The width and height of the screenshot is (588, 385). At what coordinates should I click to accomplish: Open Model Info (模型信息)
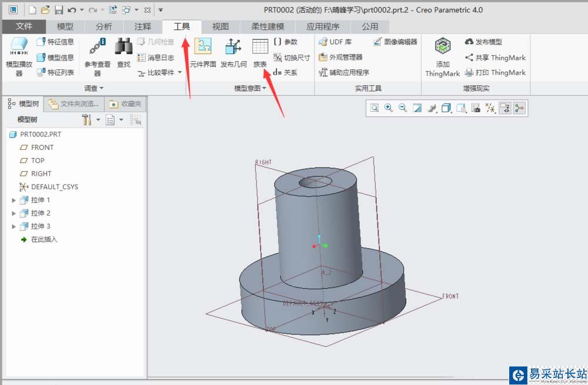(55, 58)
